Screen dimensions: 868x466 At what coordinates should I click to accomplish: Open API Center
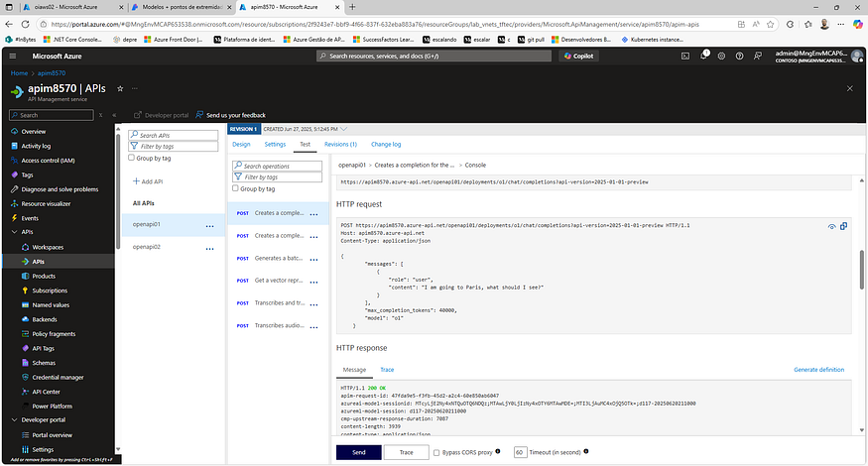pyautogui.click(x=46, y=392)
